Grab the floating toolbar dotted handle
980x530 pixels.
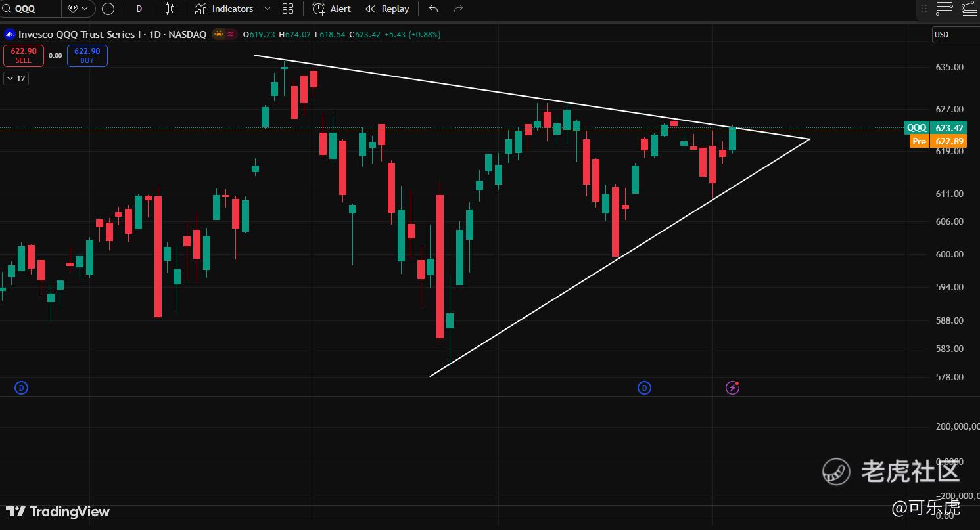point(924,9)
